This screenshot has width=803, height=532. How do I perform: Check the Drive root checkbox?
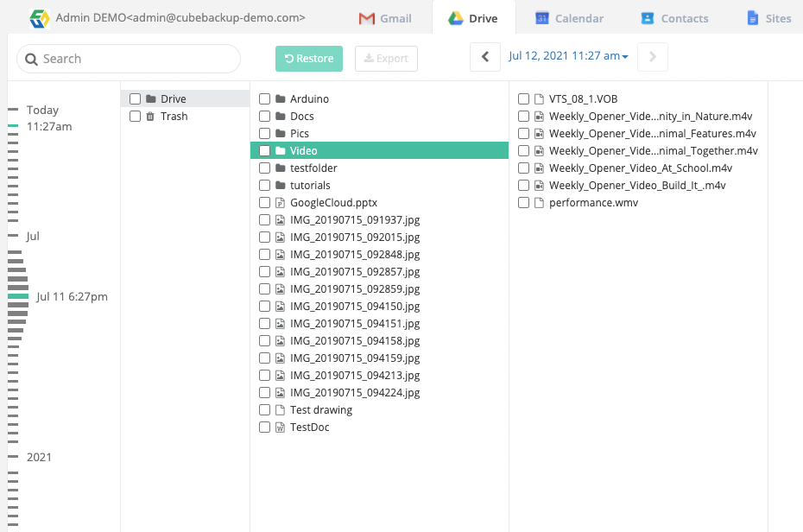(x=136, y=98)
